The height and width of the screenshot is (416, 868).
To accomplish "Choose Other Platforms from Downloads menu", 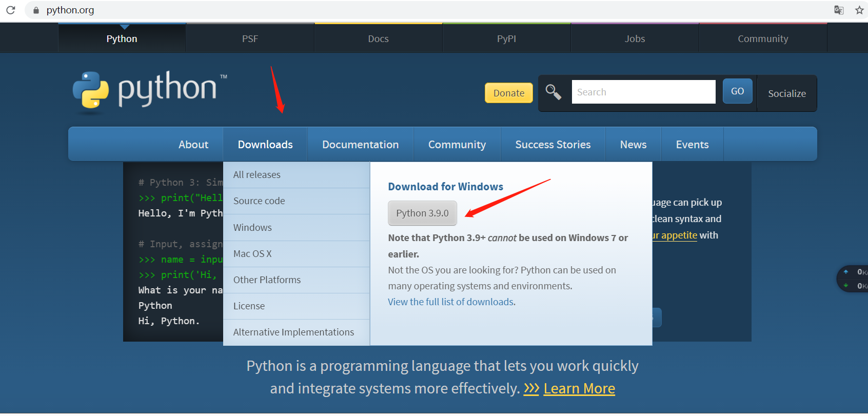I will [297, 280].
